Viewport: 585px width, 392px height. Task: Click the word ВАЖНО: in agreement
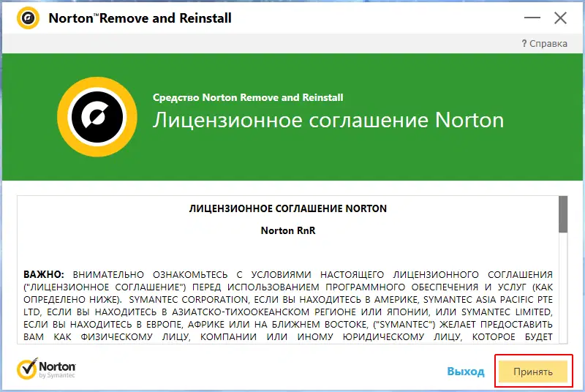(x=44, y=274)
